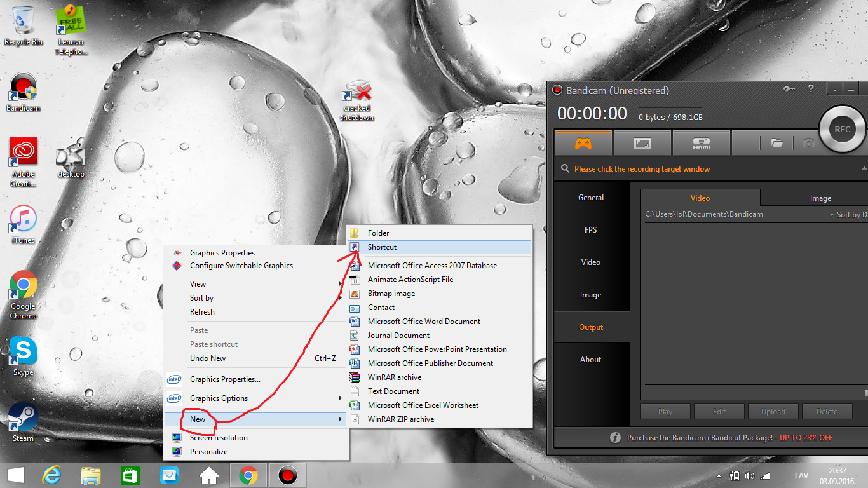Switch to the Video tab in Bandicam
The height and width of the screenshot is (488, 868).
(700, 198)
